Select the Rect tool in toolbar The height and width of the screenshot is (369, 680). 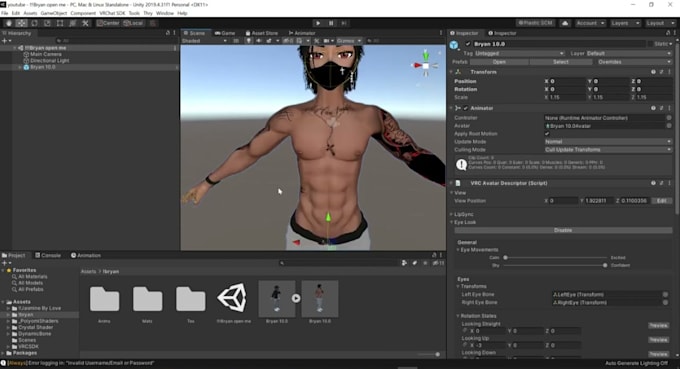tap(60, 23)
